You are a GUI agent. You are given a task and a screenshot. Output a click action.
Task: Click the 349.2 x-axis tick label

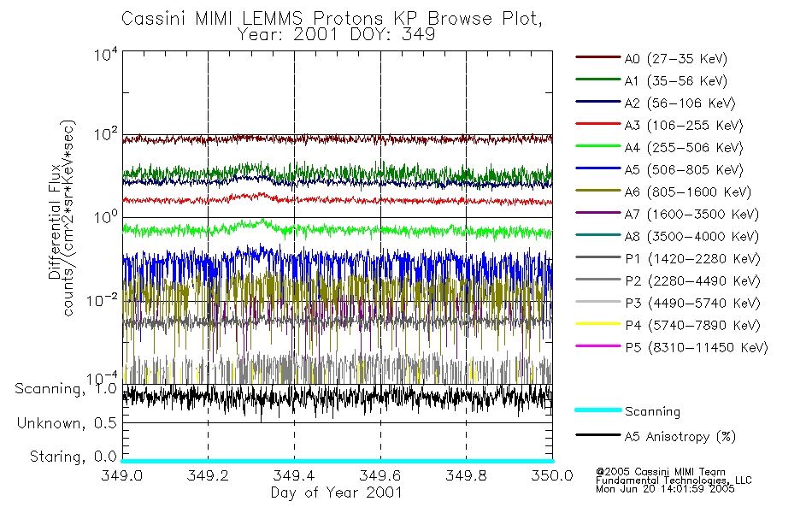[x=209, y=475]
